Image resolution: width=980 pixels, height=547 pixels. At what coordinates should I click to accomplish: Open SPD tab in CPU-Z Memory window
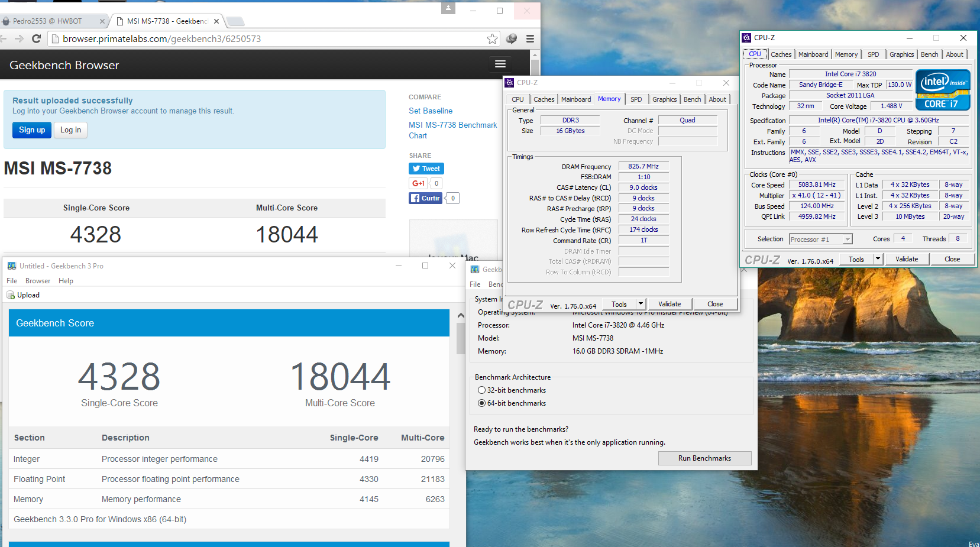[x=636, y=99]
